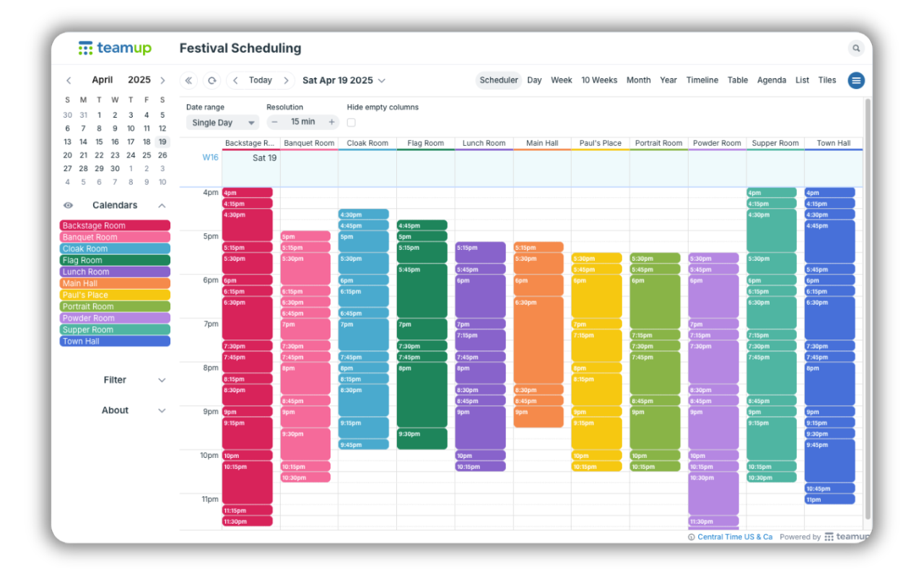Decrease resolution with minus button
Image resolution: width=924 pixels, height=575 pixels.
click(275, 122)
